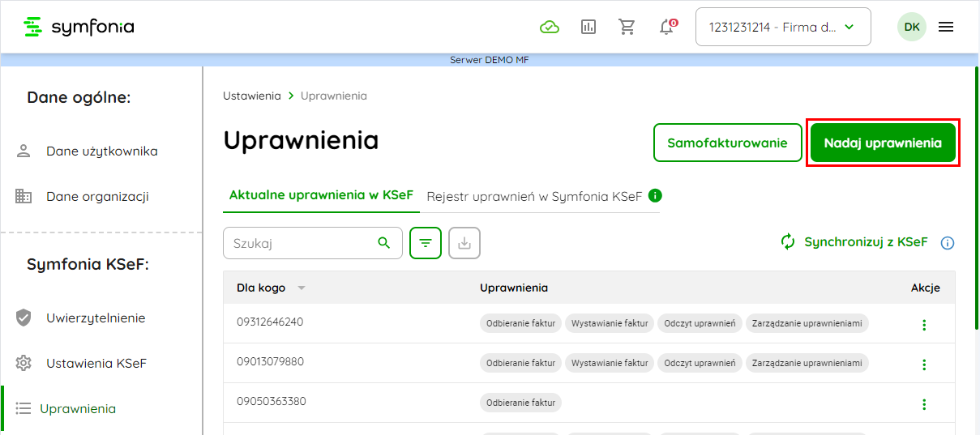Open actions menu for 09050363380
The width and height of the screenshot is (980, 435).
pyautogui.click(x=924, y=404)
